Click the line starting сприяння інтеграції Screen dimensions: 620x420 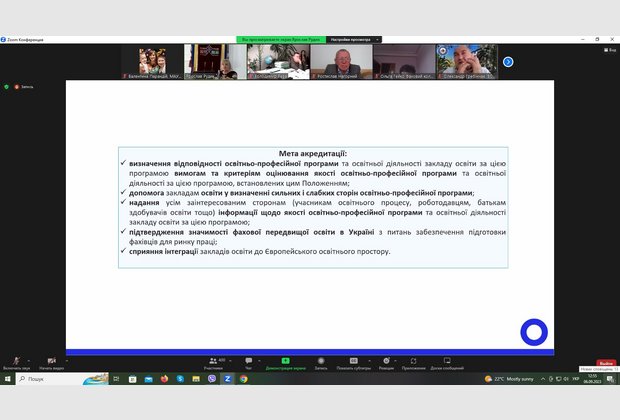259,251
